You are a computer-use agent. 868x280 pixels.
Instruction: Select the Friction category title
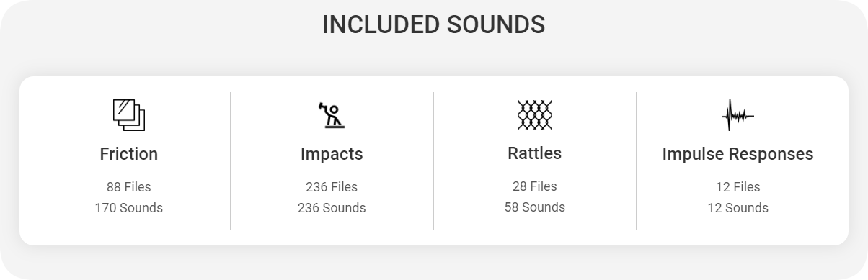[x=129, y=154]
